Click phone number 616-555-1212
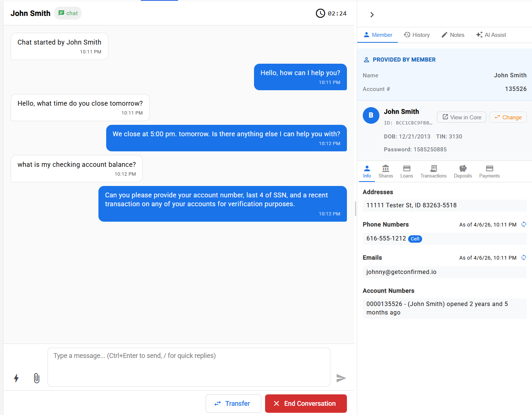This screenshot has height=415, width=532. 386,239
